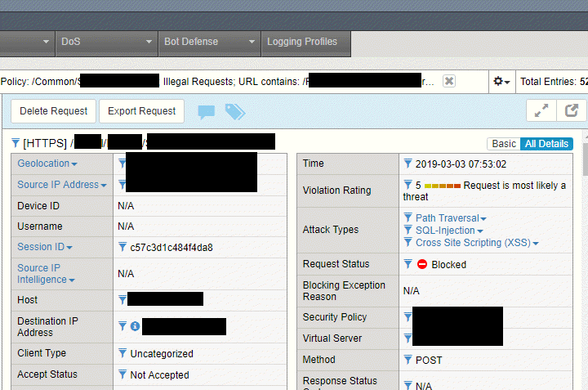This screenshot has height=390, width=588.
Task: Click filter icon in Destination IP Address row
Action: (122, 325)
